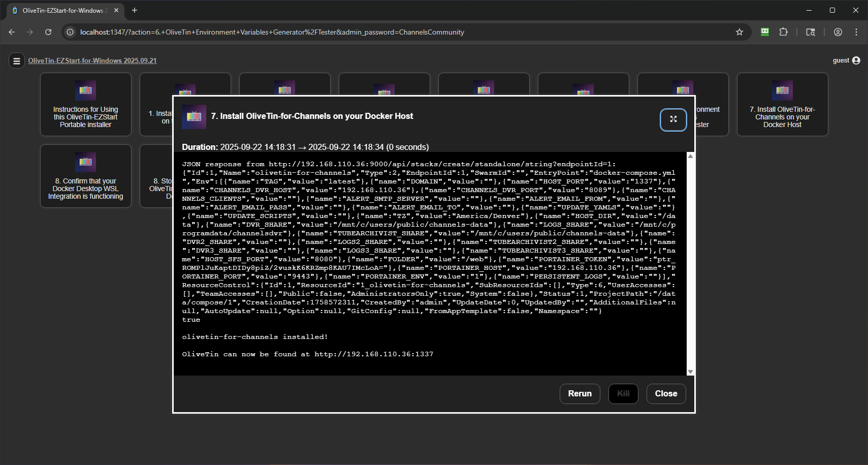Reload the page with the refresh icon
Screen dimensions: 868x465
point(48,32)
